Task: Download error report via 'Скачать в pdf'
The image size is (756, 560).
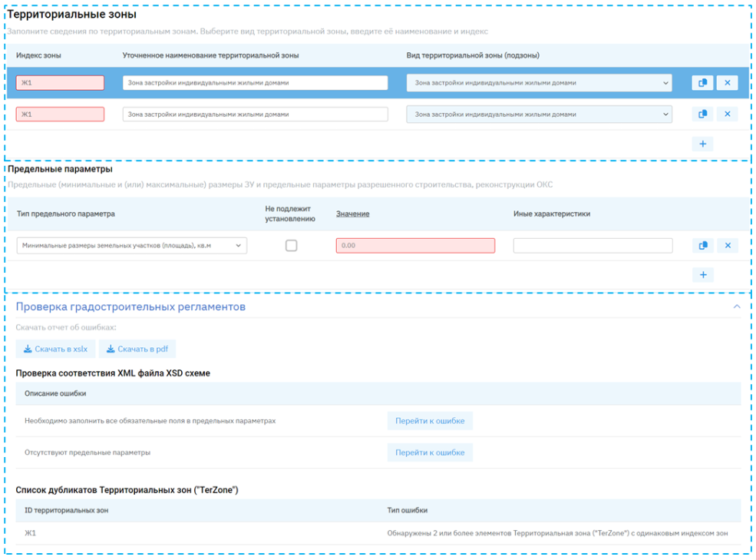Action: pos(137,350)
